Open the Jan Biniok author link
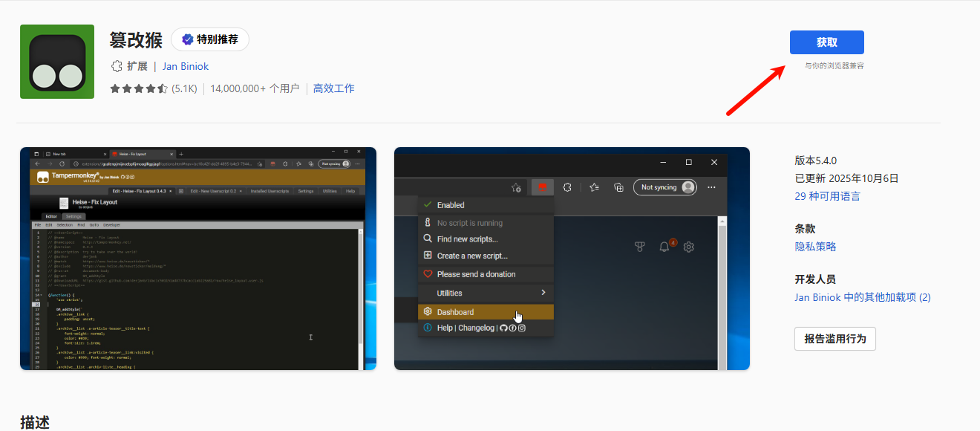 (x=186, y=66)
